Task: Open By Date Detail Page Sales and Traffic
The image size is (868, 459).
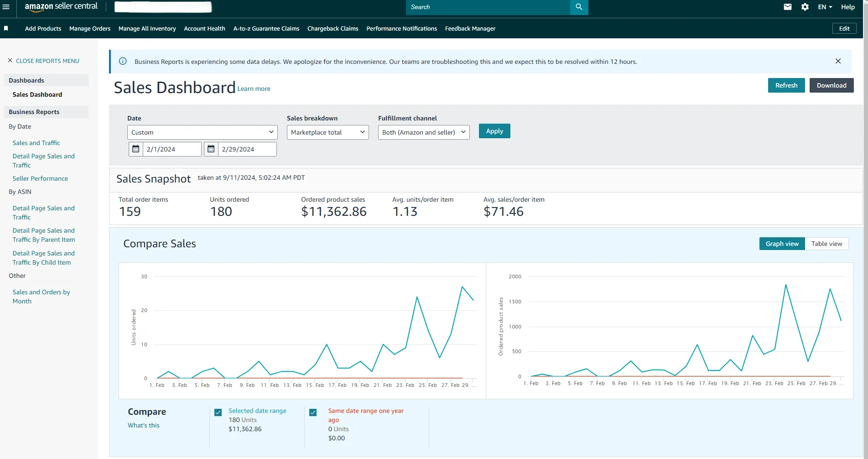Action: [x=43, y=161]
